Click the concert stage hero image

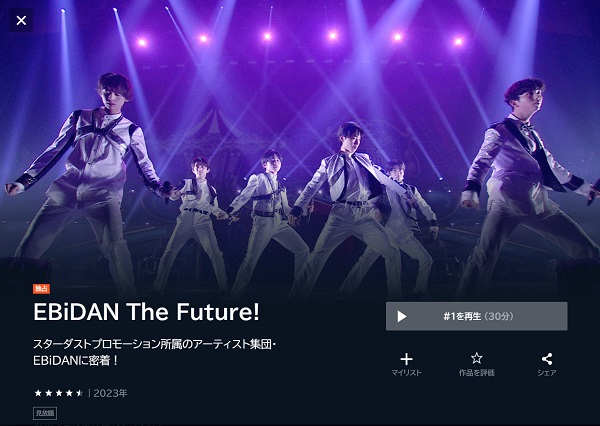point(300,145)
